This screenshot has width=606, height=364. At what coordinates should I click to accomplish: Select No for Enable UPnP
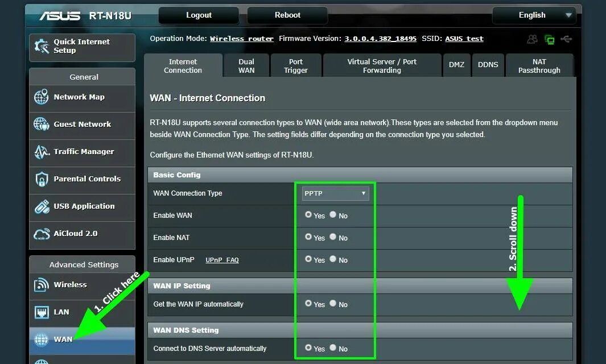pos(333,259)
